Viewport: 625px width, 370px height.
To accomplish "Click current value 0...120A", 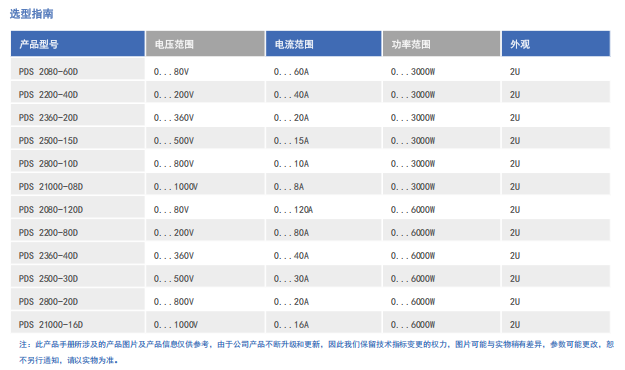I will pyautogui.click(x=293, y=210).
